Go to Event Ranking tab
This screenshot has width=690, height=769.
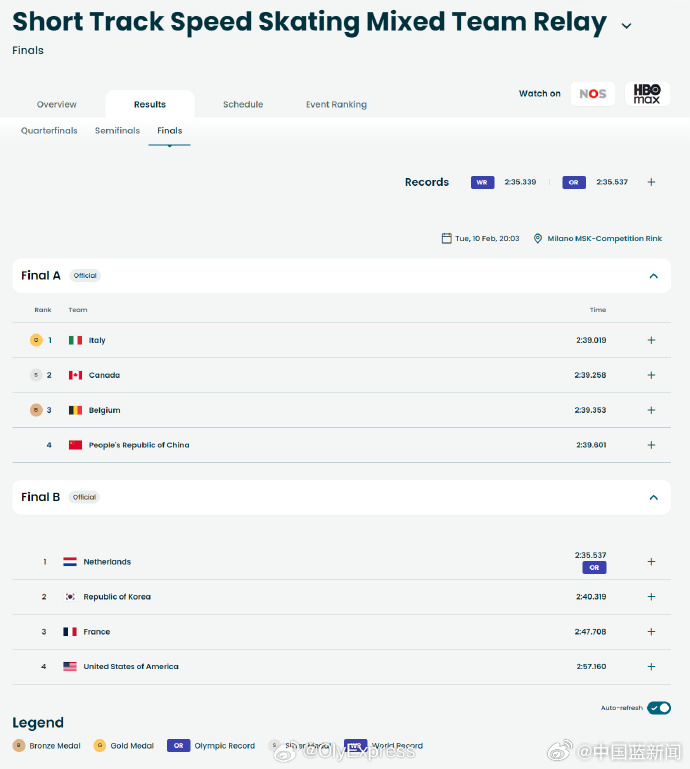pyautogui.click(x=336, y=104)
